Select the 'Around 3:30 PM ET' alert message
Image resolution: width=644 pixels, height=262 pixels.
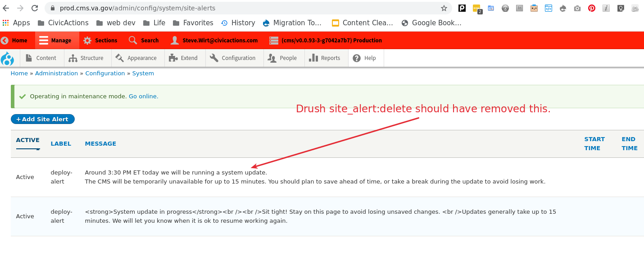click(x=315, y=177)
